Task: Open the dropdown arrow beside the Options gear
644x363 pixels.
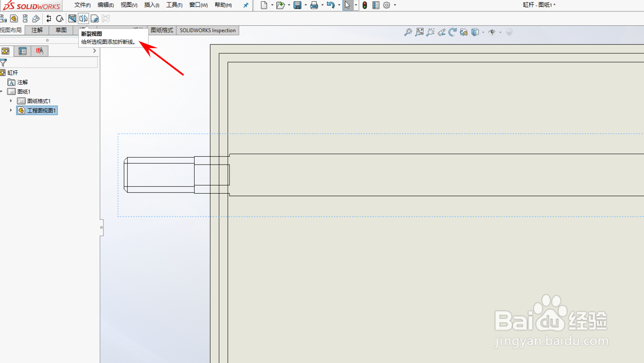Action: pos(395,5)
